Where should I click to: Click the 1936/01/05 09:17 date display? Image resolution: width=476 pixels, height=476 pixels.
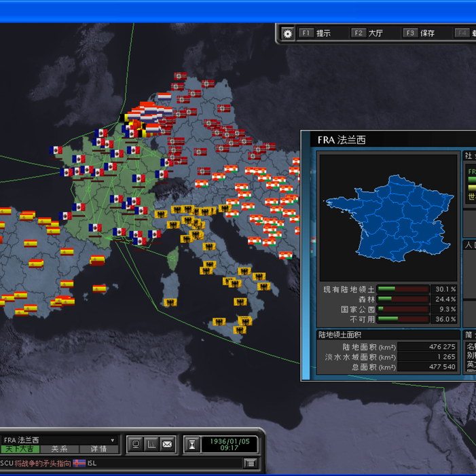[x=230, y=445]
